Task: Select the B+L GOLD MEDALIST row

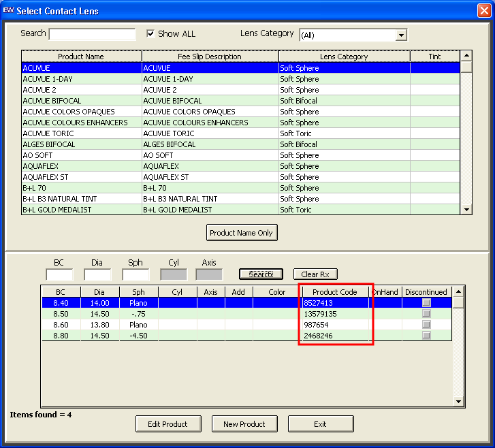Action: tap(240, 210)
